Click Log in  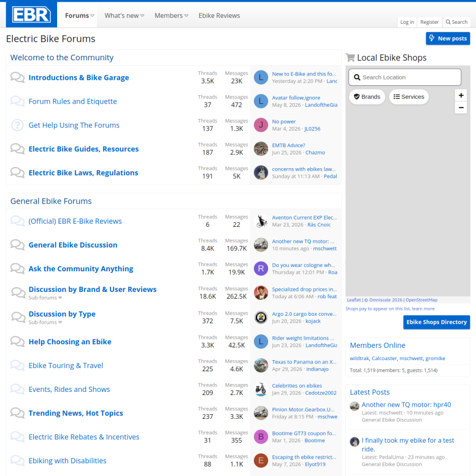407,22
